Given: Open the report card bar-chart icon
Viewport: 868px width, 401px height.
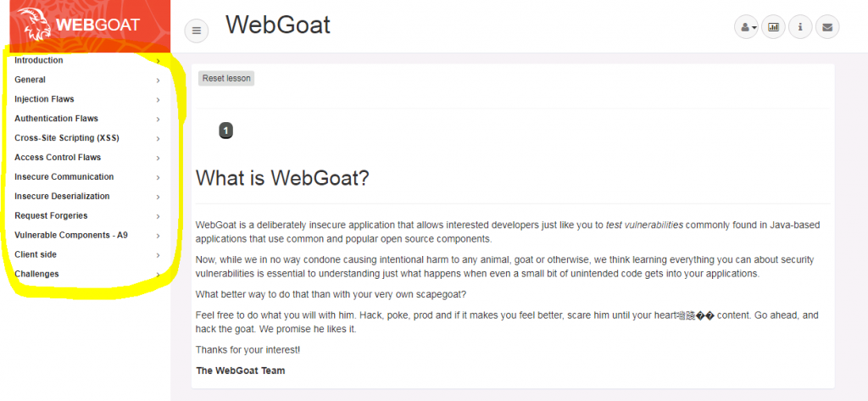Looking at the screenshot, I should 773,27.
